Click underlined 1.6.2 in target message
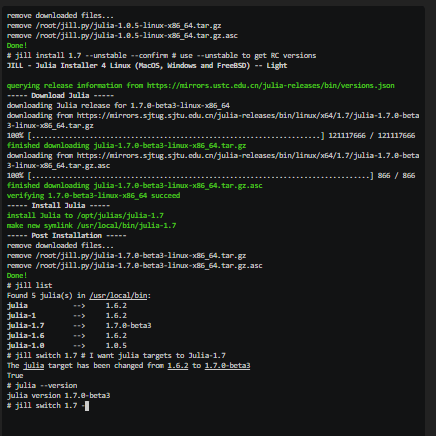The width and height of the screenshot is (436, 436). point(178,366)
